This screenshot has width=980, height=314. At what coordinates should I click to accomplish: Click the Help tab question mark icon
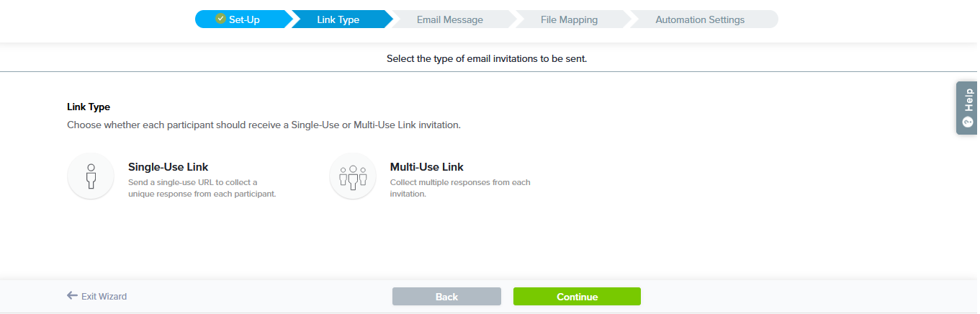pos(967,122)
